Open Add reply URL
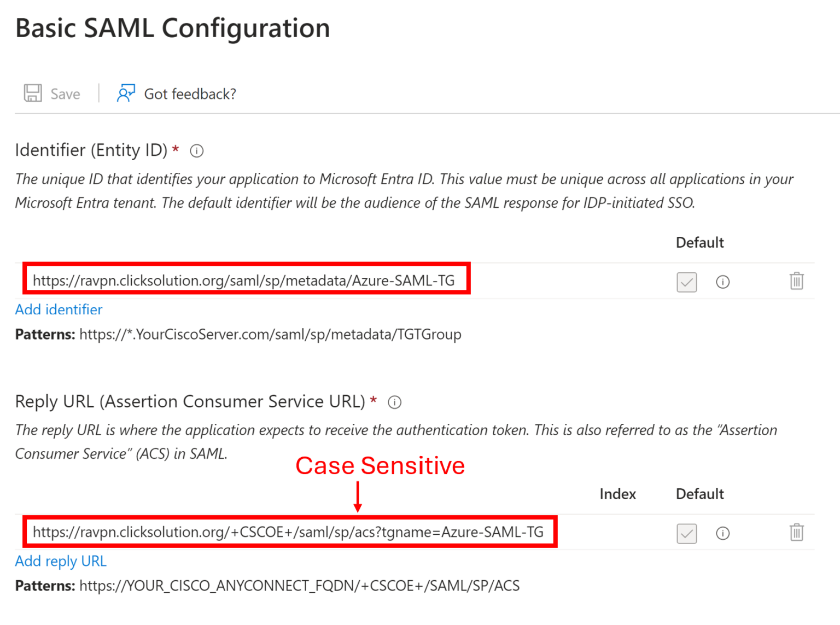Viewport: 840px width, 625px height. tap(60, 561)
